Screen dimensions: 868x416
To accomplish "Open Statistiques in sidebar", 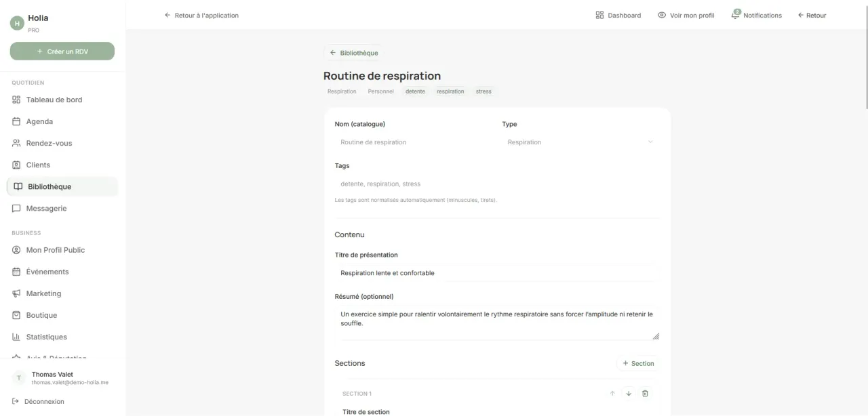I will pyautogui.click(x=62, y=337).
